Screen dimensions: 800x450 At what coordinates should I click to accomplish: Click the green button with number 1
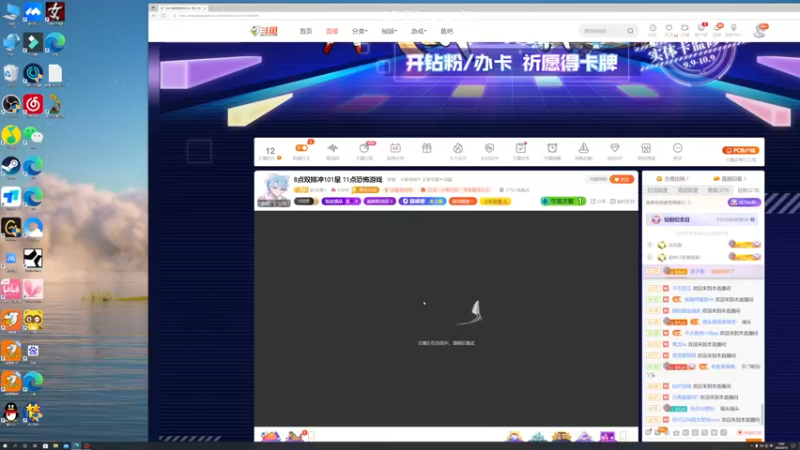point(563,201)
